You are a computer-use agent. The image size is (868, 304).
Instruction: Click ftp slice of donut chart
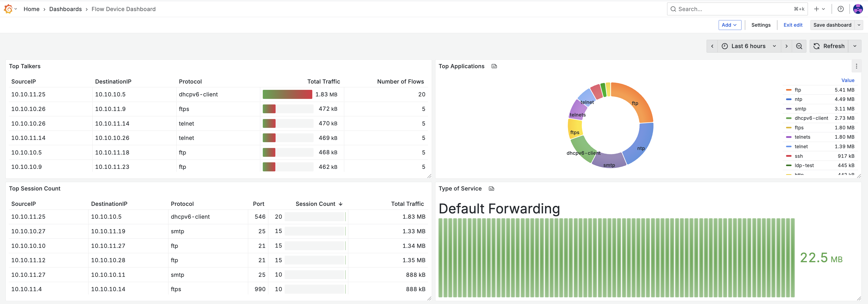coord(635,101)
